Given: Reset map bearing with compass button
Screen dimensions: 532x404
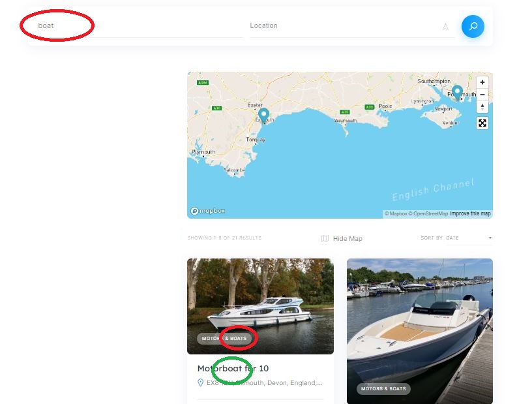Looking at the screenshot, I should [x=482, y=106].
